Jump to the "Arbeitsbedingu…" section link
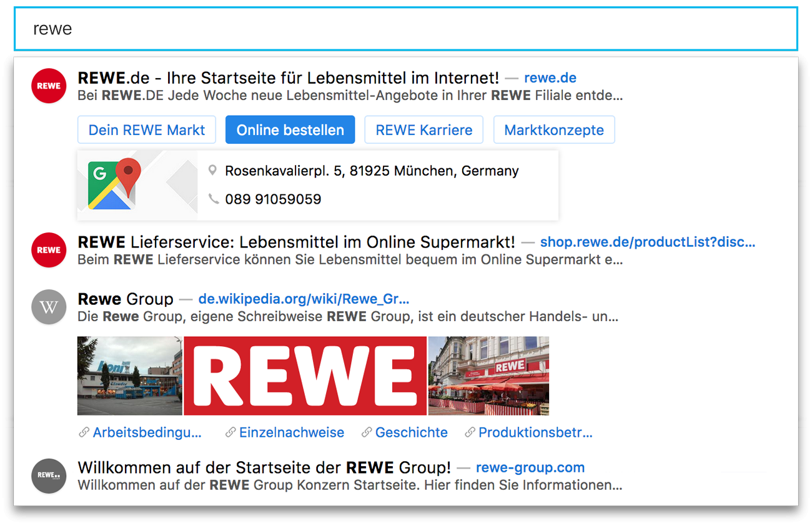 click(x=147, y=432)
